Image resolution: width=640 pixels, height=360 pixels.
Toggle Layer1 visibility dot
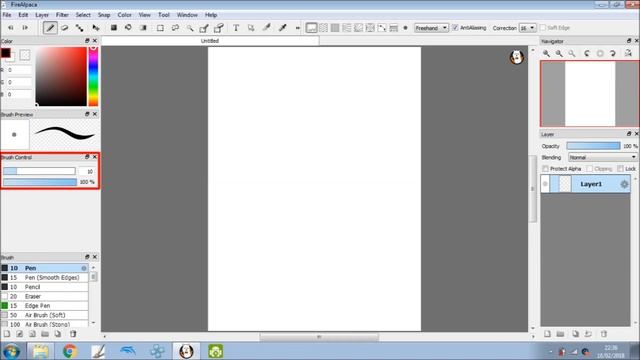click(545, 184)
